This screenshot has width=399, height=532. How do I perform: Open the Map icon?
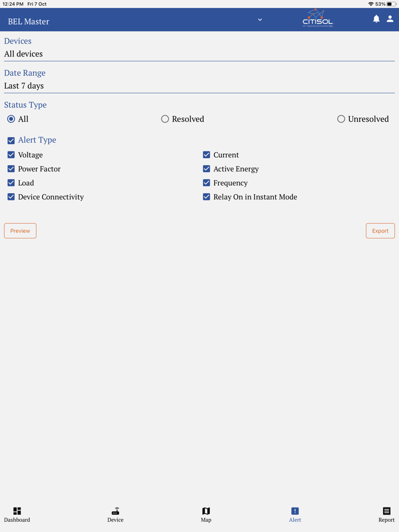[x=206, y=511]
